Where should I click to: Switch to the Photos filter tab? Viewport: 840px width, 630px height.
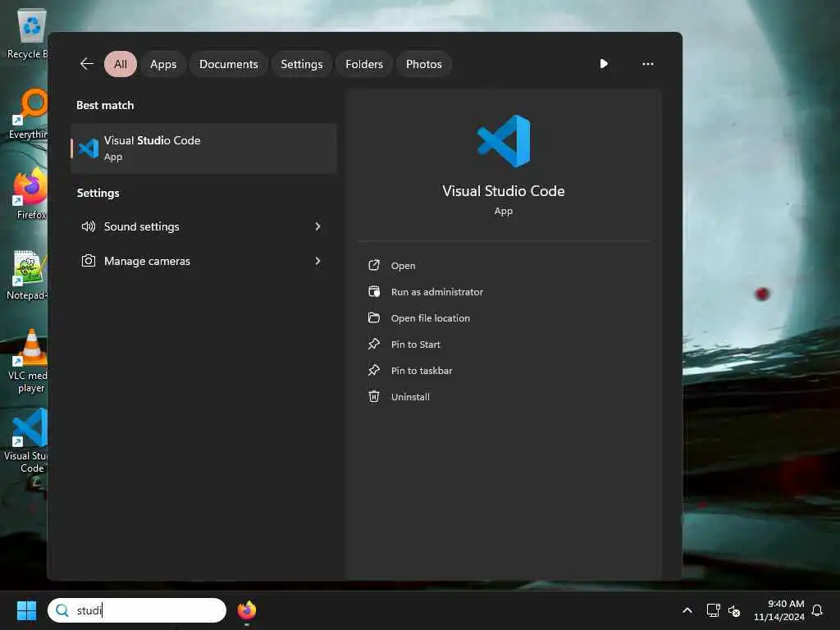pyautogui.click(x=424, y=64)
